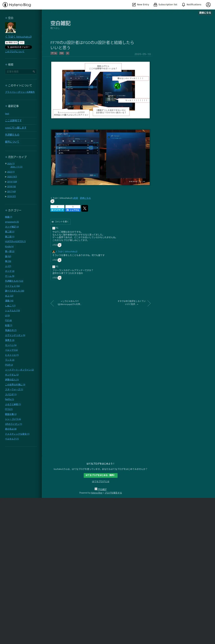Open Subscription list
Image resolution: width=215 pixels, height=644 pixels.
pyautogui.click(x=165, y=5)
